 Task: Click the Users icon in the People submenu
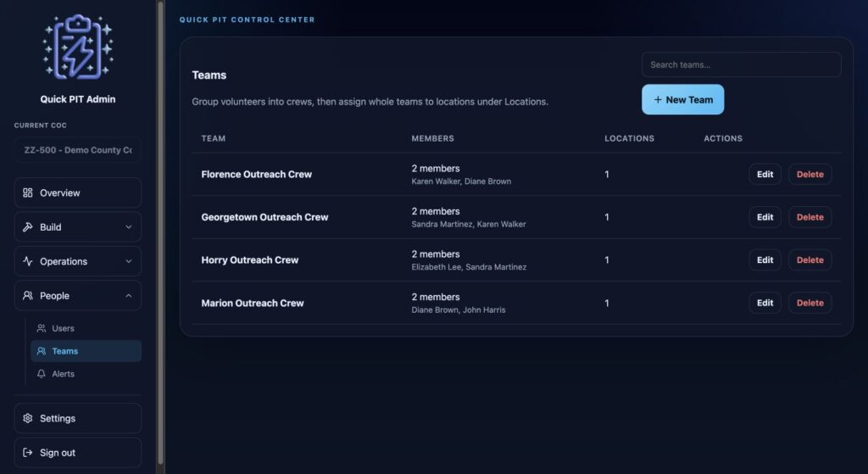[x=41, y=328]
